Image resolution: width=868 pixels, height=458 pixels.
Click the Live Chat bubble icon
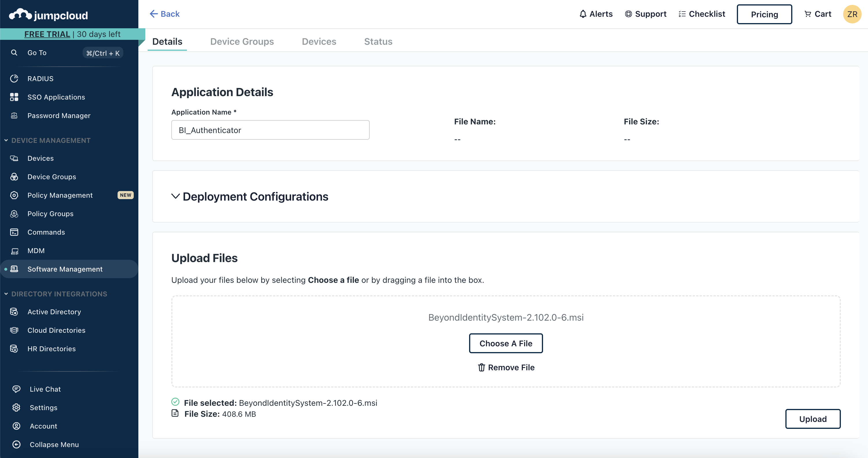[x=16, y=389]
